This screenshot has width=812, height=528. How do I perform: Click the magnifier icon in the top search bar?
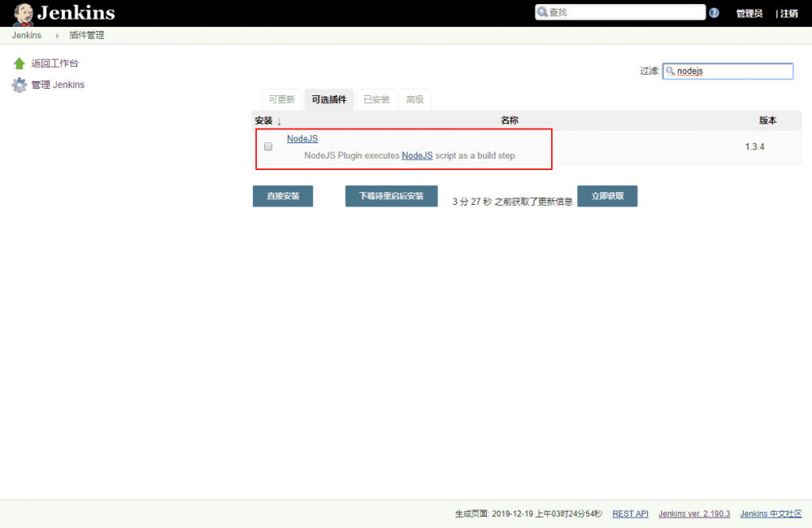(541, 11)
